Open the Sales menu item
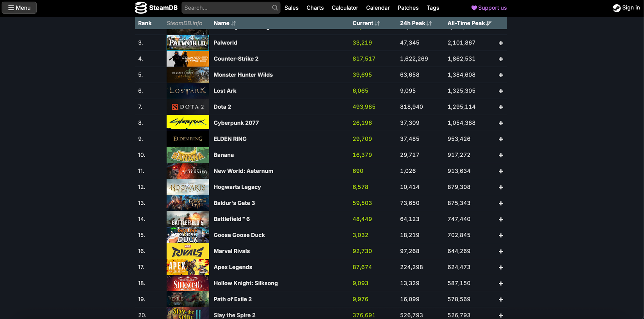This screenshot has height=319, width=644. (292, 8)
